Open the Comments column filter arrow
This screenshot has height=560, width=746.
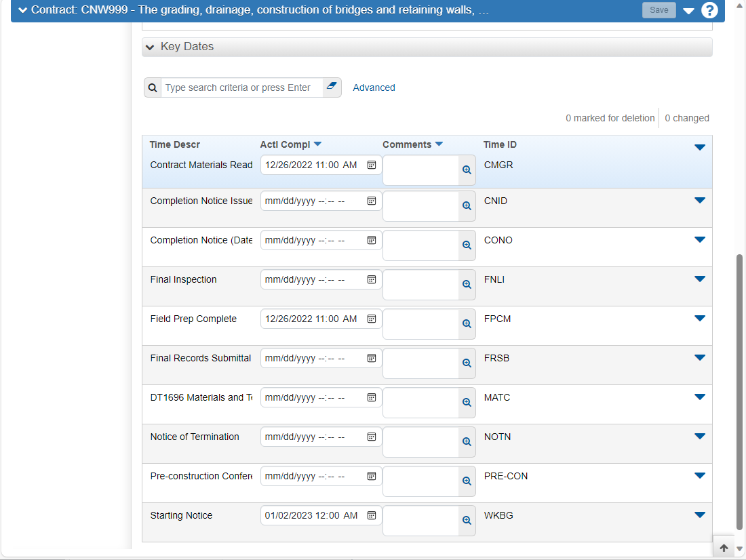coord(439,144)
